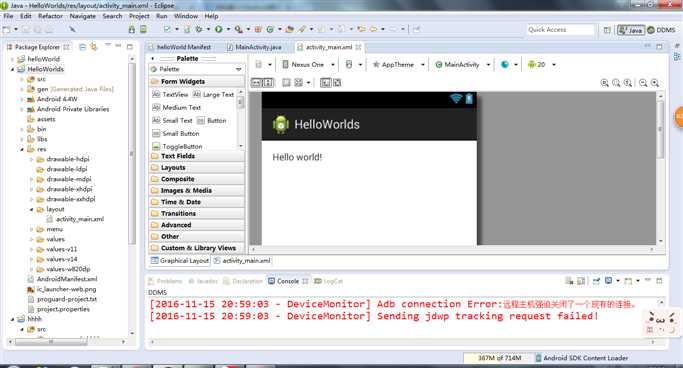The height and width of the screenshot is (368, 683).
Task: Open the Window menu
Action: 186,16
